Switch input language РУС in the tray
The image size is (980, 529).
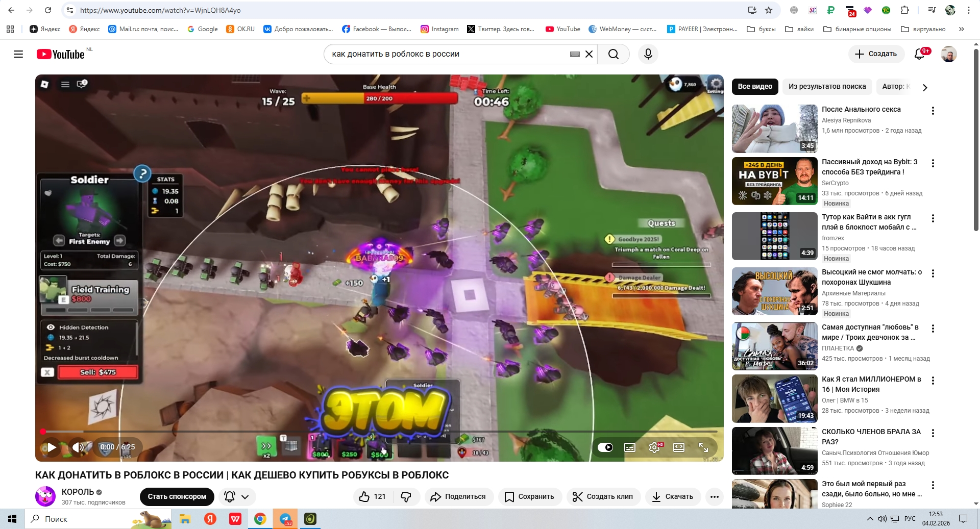910,519
